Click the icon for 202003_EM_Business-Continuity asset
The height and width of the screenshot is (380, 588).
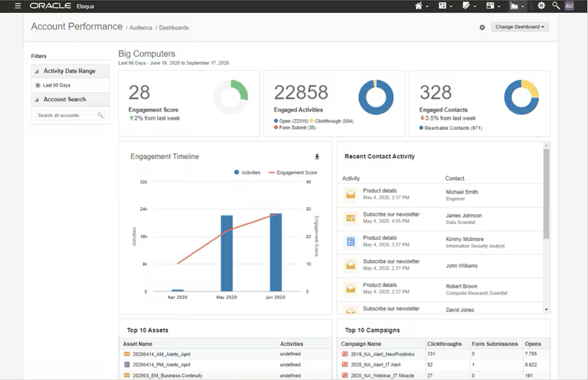(x=127, y=375)
